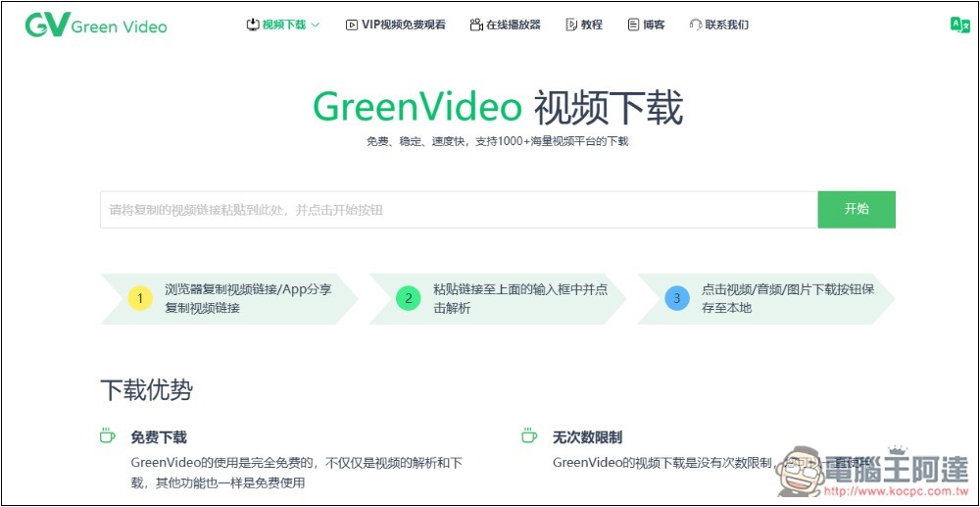This screenshot has height=507, width=980.
Task: Click the cup icon beside 免费下载
Action: pyautogui.click(x=108, y=436)
